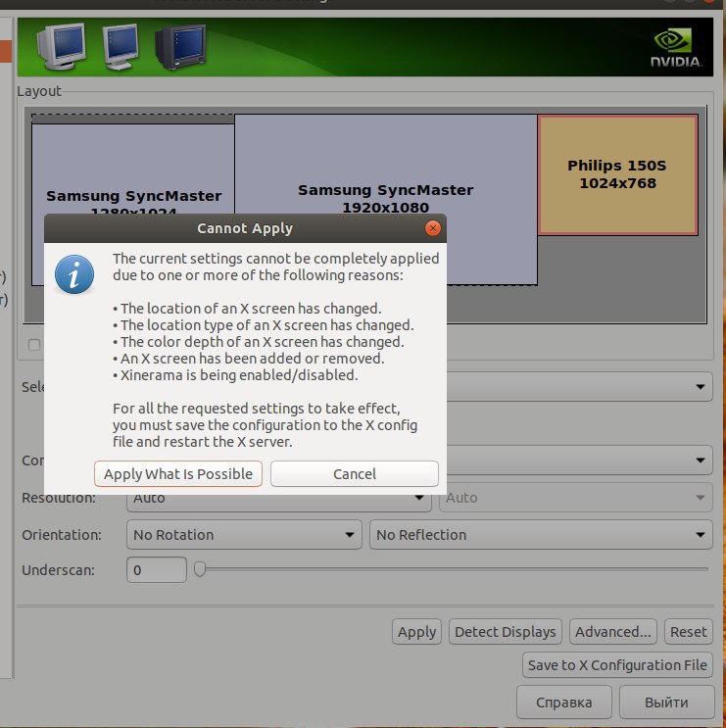Viewport: 726px width, 728px height.
Task: Click the Underscan value field
Action: 157,569
